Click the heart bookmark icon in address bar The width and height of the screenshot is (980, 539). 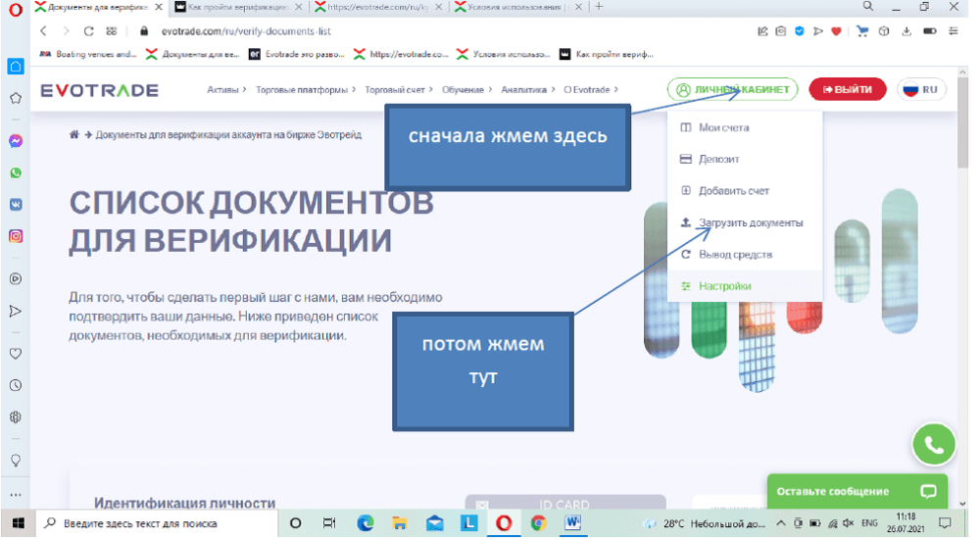(836, 31)
